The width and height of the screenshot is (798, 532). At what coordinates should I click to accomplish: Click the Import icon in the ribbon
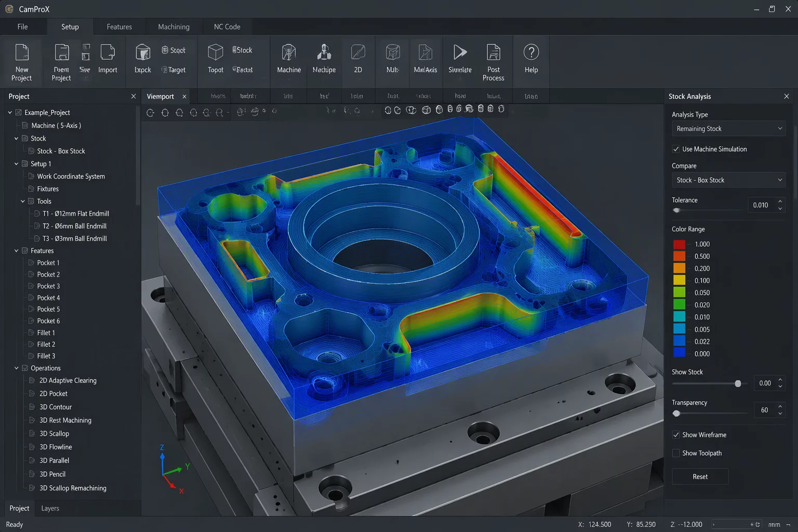tap(108, 52)
